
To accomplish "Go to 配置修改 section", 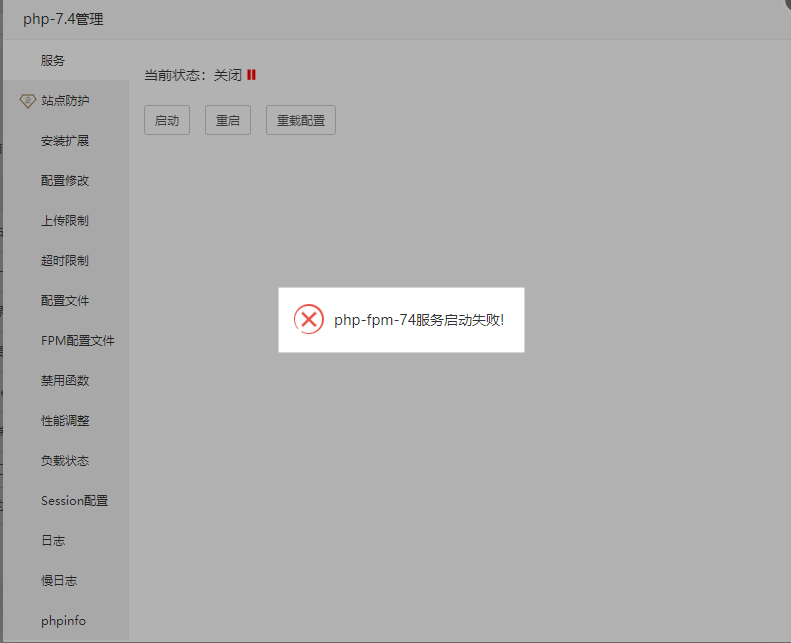I will click(66, 181).
